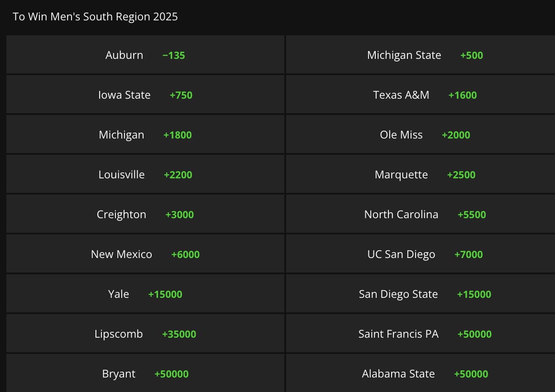Click the Texas A&M +1600 cell
The height and width of the screenshot is (392, 555).
[x=425, y=95]
